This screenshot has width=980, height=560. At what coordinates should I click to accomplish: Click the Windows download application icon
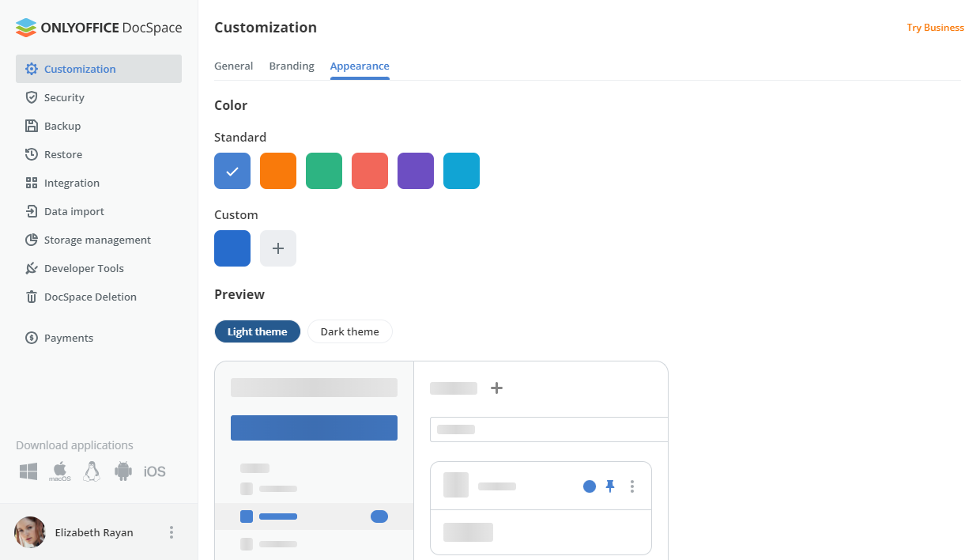[28, 471]
